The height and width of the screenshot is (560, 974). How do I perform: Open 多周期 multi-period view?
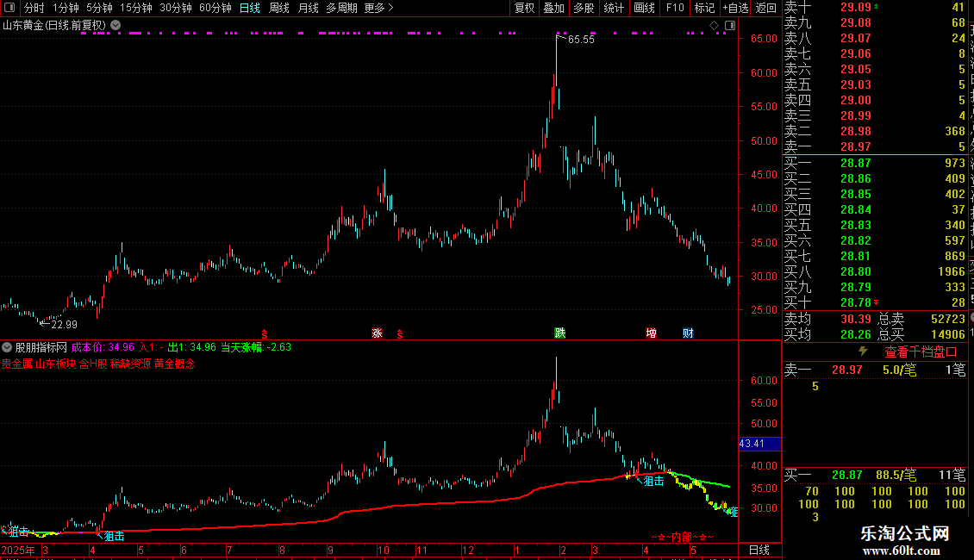[x=341, y=8]
